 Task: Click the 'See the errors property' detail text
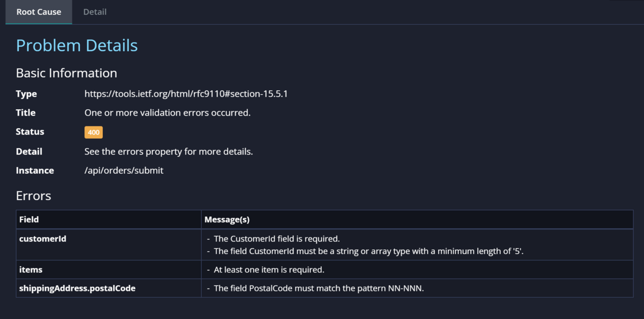point(169,152)
